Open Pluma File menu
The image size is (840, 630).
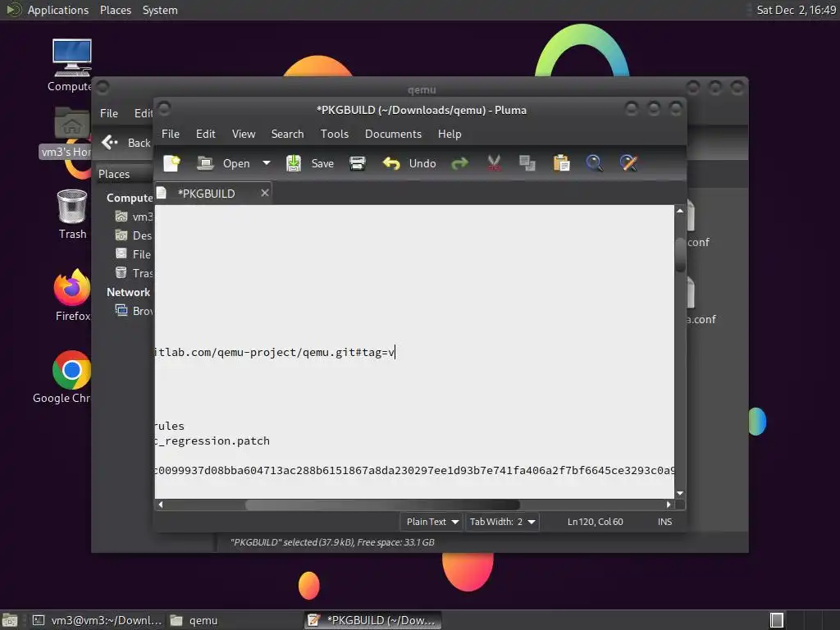click(171, 134)
